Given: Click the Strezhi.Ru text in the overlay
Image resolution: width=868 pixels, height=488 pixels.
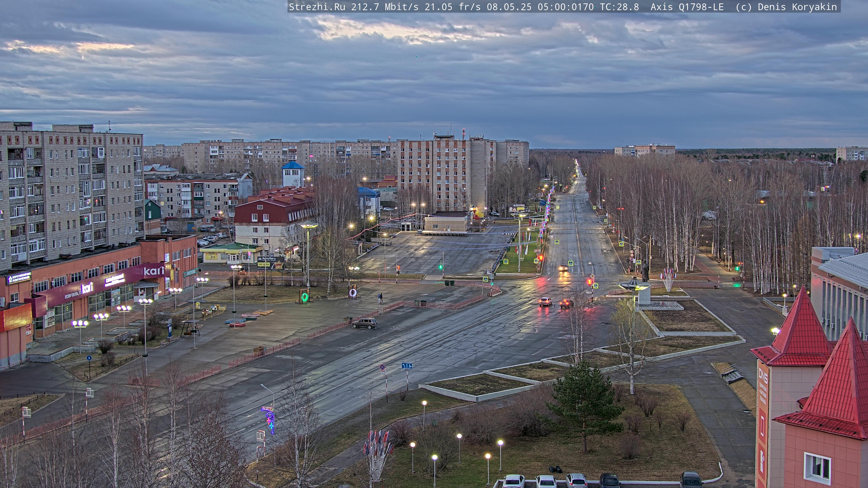Looking at the screenshot, I should click(317, 7).
